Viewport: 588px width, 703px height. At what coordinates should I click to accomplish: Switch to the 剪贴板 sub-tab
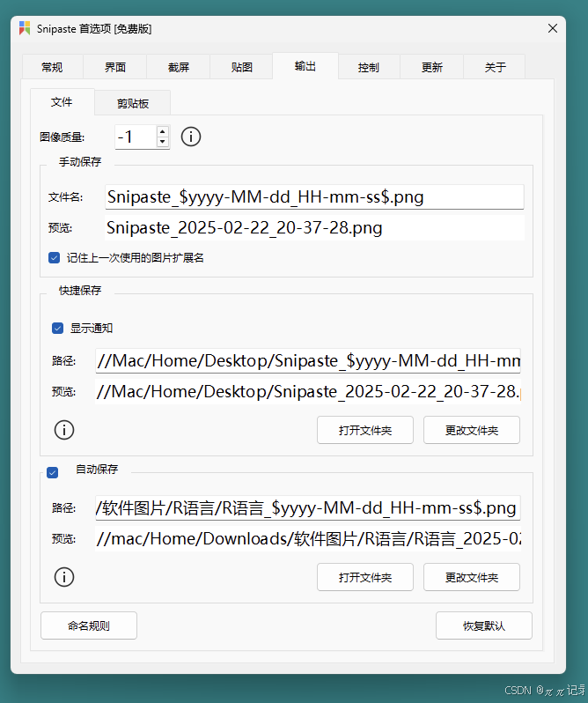coord(133,104)
